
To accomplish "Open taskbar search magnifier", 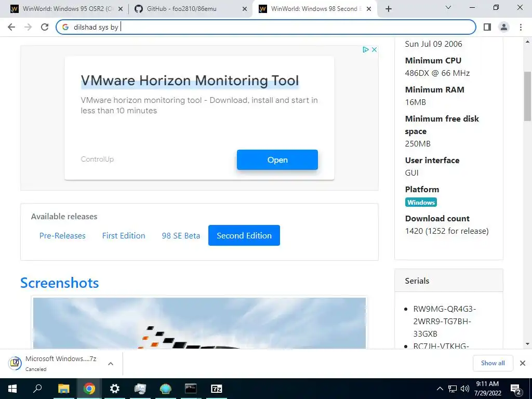I will coord(37,389).
